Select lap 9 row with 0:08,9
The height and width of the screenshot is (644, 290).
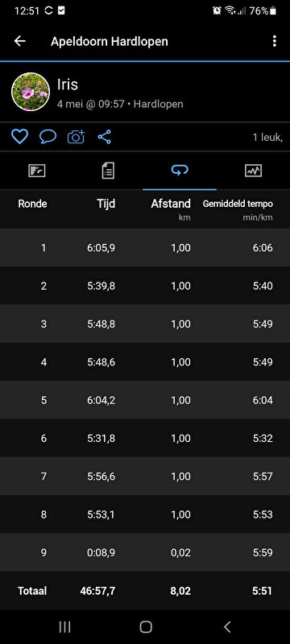pos(145,552)
